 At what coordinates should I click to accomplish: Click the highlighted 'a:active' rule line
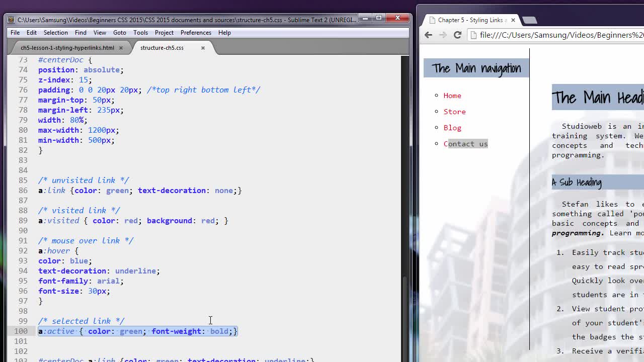pyautogui.click(x=138, y=331)
